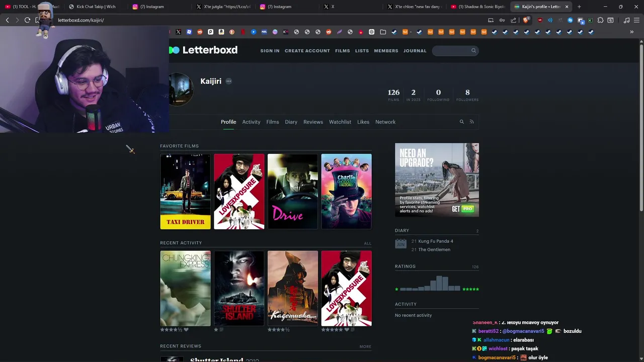The image size is (644, 362).
Task: Click the password key icon in address bar
Action: click(x=502, y=20)
